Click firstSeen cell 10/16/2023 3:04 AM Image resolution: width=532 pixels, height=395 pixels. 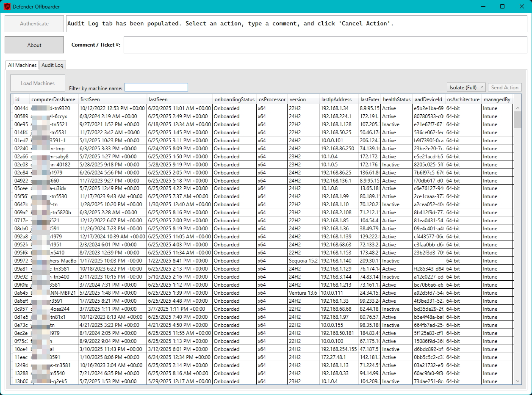click(x=113, y=365)
